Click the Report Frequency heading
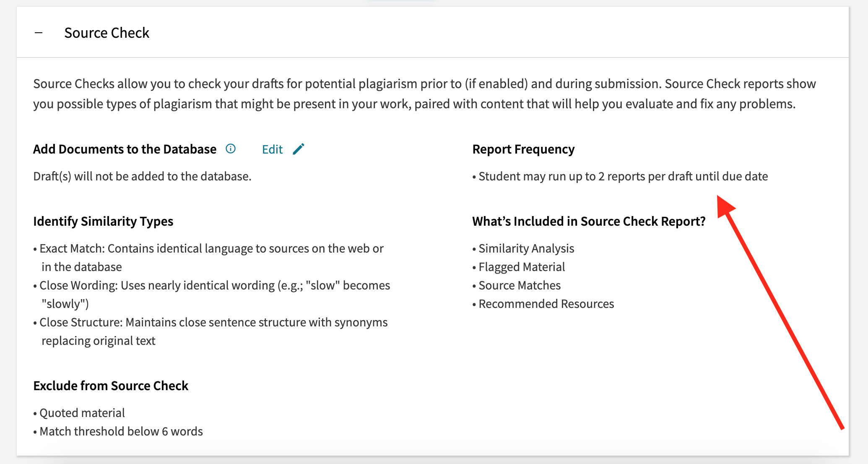The height and width of the screenshot is (464, 868). [x=523, y=149]
